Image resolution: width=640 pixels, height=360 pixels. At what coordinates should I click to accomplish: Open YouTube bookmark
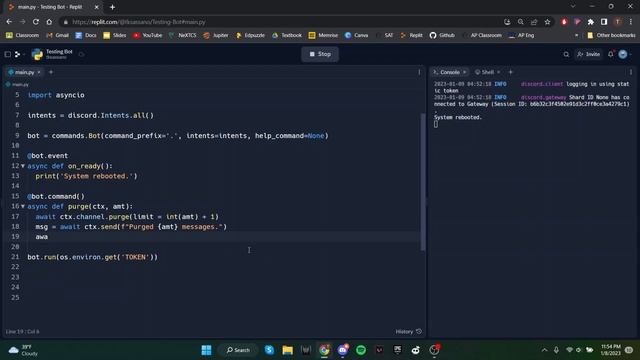point(147,36)
